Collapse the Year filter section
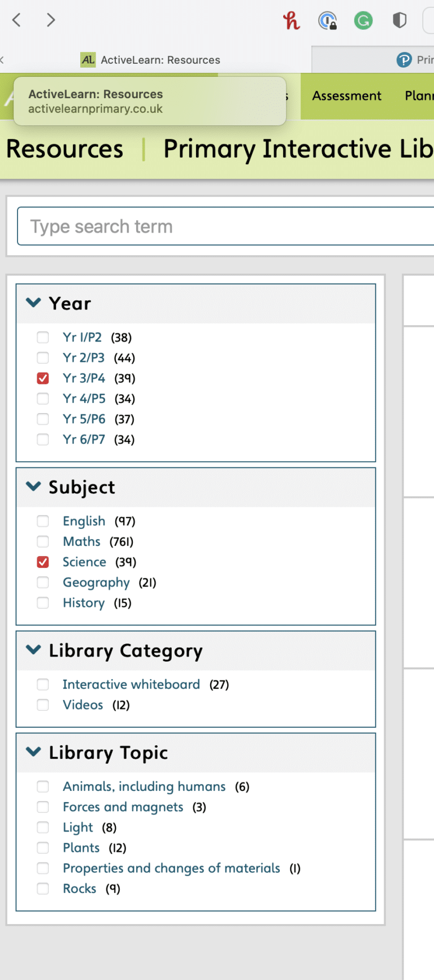The width and height of the screenshot is (434, 980). pyautogui.click(x=33, y=303)
